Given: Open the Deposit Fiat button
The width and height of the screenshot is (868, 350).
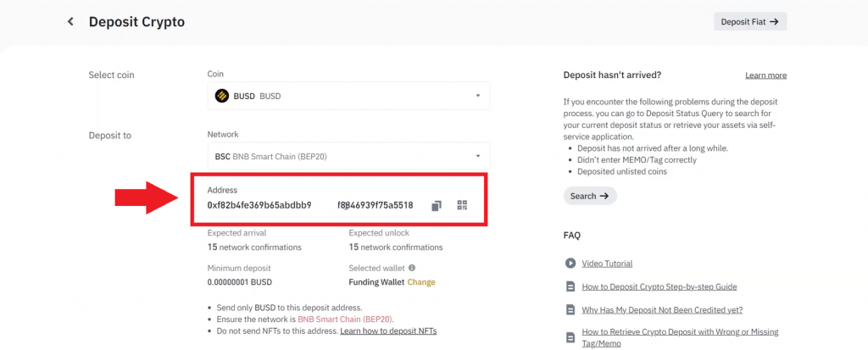Looking at the screenshot, I should click(750, 21).
